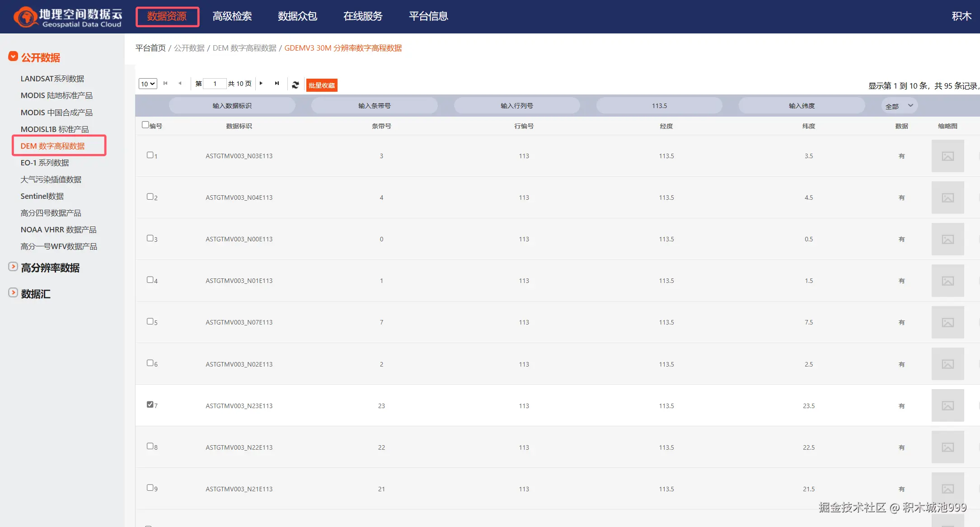Uncheck row 7 ASTGTMV003_N23E113 checkbox
Screen dimensions: 980x527
coord(150,404)
